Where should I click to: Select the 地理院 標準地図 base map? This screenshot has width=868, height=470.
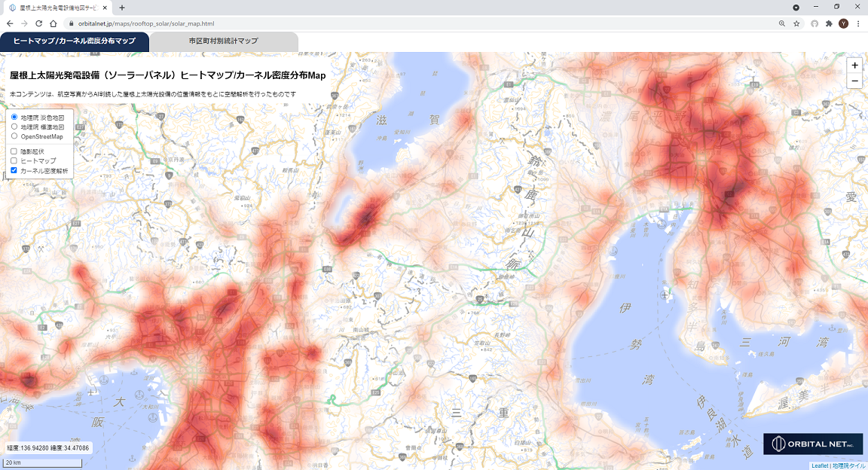14,127
